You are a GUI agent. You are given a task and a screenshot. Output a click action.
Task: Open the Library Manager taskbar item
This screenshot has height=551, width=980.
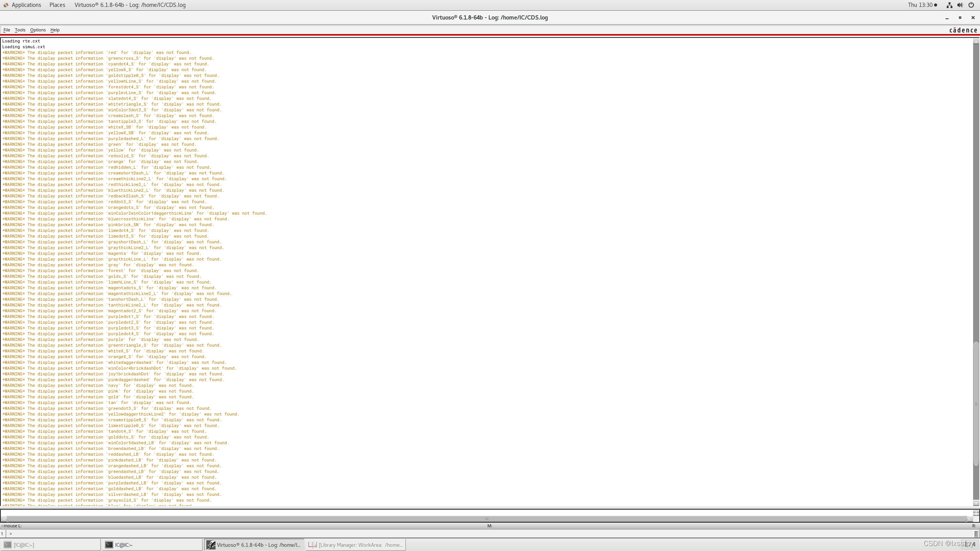pos(356,545)
